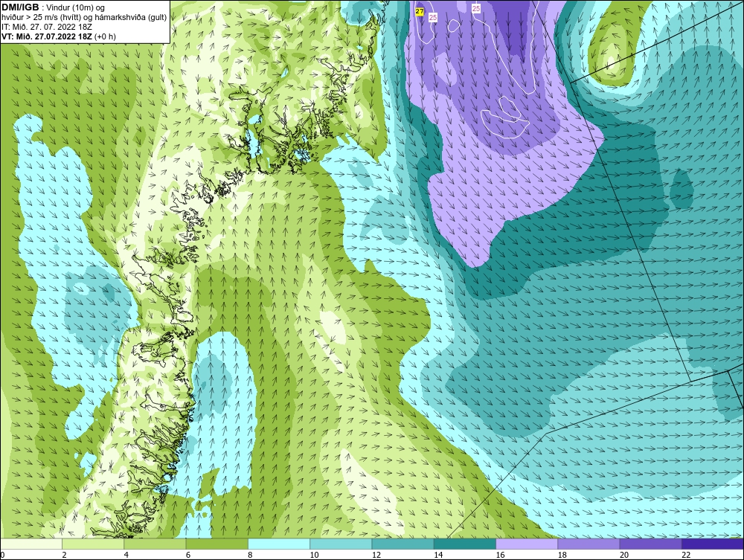Pick the deep purple 20–22 m/s legend swatch
The width and height of the screenshot is (744, 560).
[x=650, y=544]
